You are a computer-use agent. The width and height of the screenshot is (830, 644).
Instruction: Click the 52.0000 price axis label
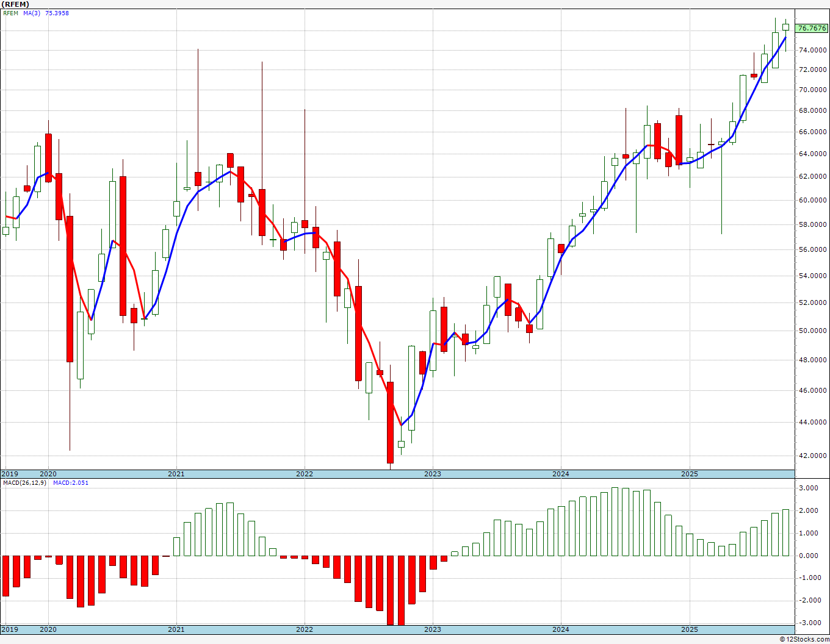(x=813, y=302)
